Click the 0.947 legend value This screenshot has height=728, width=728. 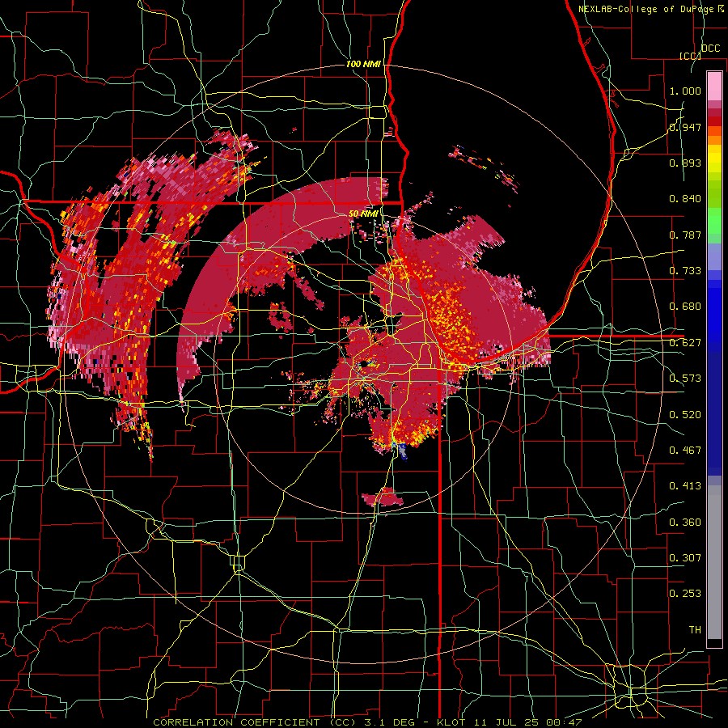[685, 127]
